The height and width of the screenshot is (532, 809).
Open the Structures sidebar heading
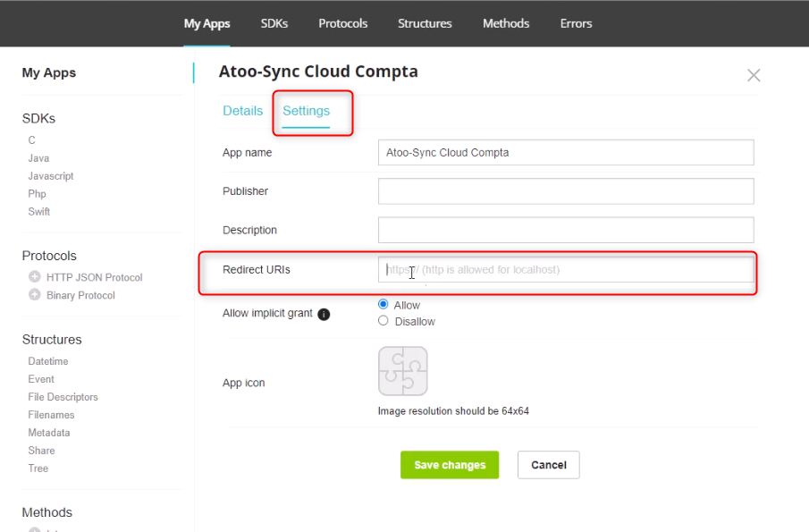(52, 340)
